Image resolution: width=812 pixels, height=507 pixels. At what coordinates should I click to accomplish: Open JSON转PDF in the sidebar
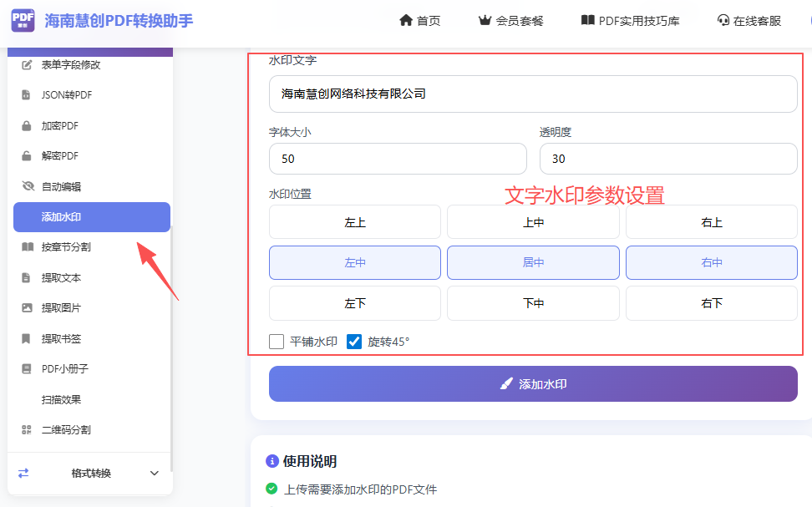92,94
